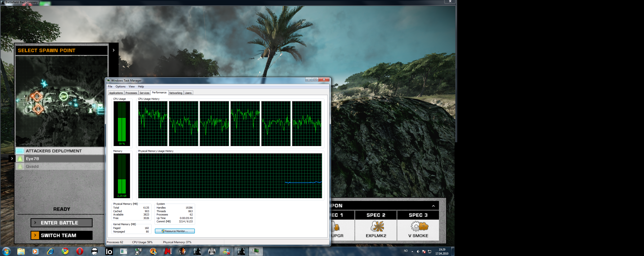Click the headset BLE taskbar icon
The image size is (644, 256).
(x=212, y=251)
